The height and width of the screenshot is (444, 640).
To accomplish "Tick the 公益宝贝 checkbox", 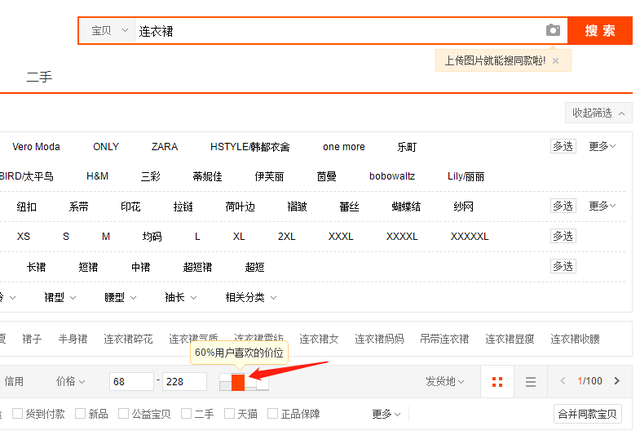I will click(x=123, y=413).
